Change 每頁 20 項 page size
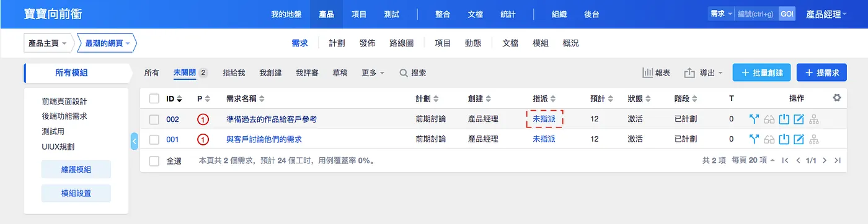 753,160
